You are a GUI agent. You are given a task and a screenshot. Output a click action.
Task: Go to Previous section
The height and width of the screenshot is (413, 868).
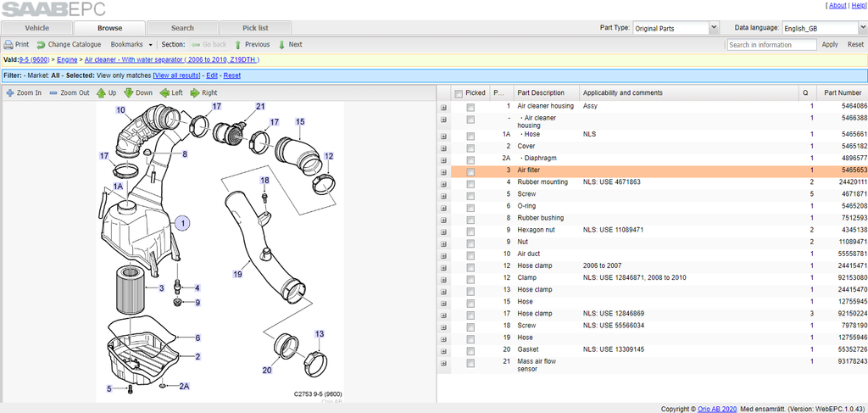click(252, 44)
